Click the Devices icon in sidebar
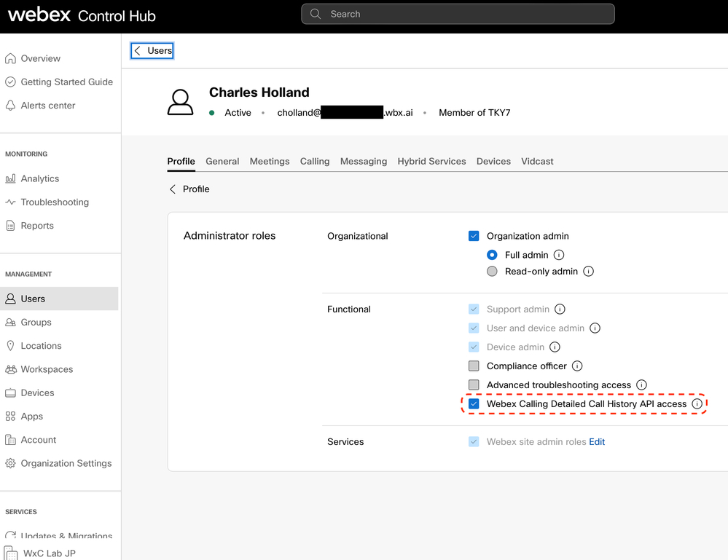The height and width of the screenshot is (560, 728). tap(10, 393)
